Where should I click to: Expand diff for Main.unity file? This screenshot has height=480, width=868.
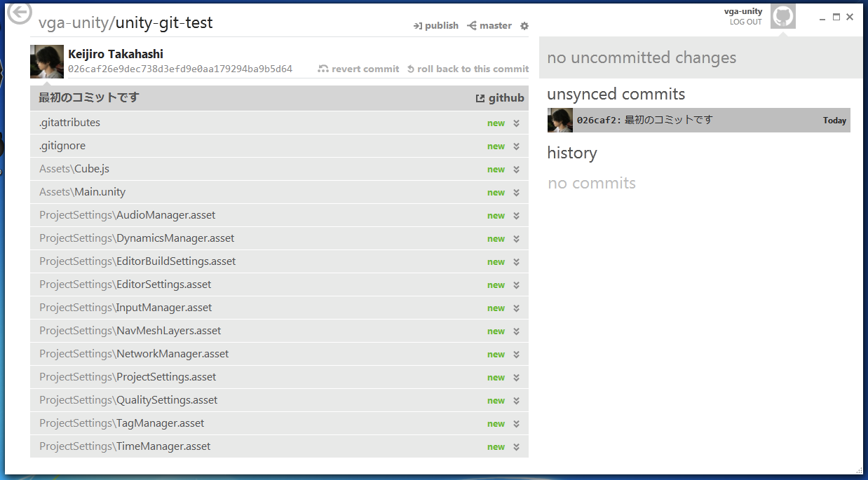click(516, 193)
